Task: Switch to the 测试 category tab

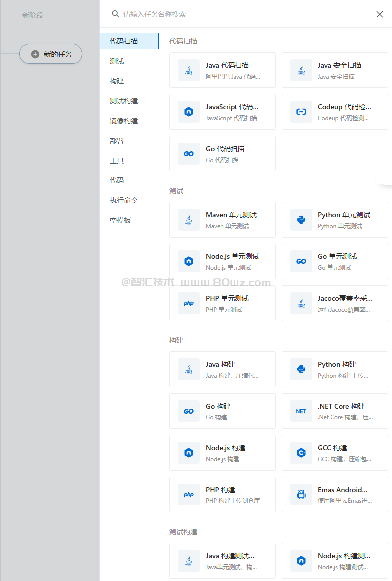Action: pyautogui.click(x=117, y=61)
